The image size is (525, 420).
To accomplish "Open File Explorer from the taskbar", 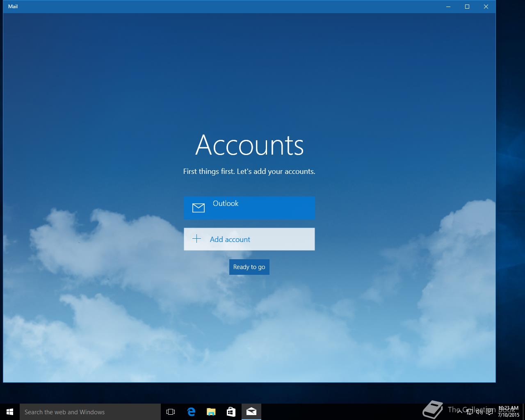I will pyautogui.click(x=211, y=412).
